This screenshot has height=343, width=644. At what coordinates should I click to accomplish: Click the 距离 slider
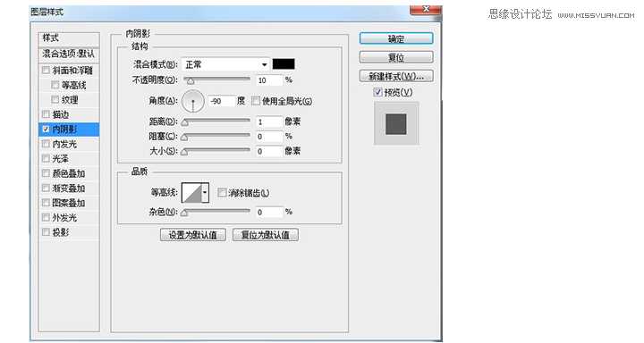coord(216,121)
